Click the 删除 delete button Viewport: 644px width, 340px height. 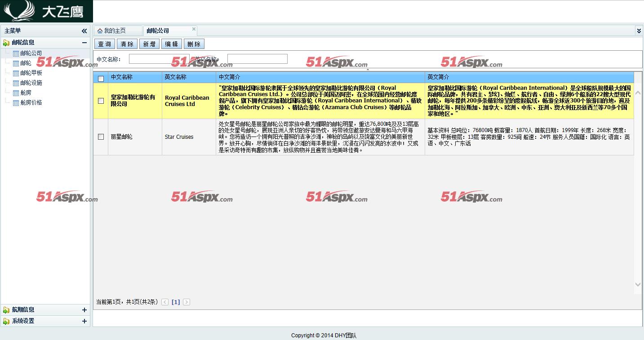[x=194, y=44]
